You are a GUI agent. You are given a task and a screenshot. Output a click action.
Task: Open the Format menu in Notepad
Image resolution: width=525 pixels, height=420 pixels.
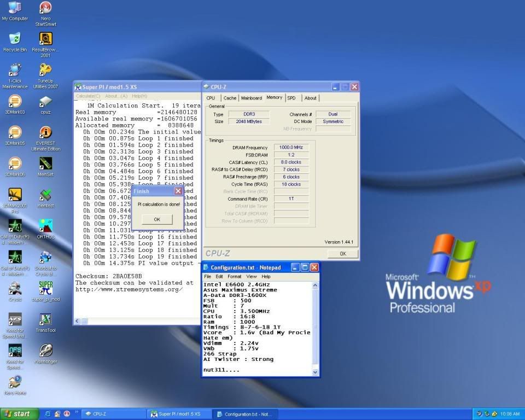[234, 277]
